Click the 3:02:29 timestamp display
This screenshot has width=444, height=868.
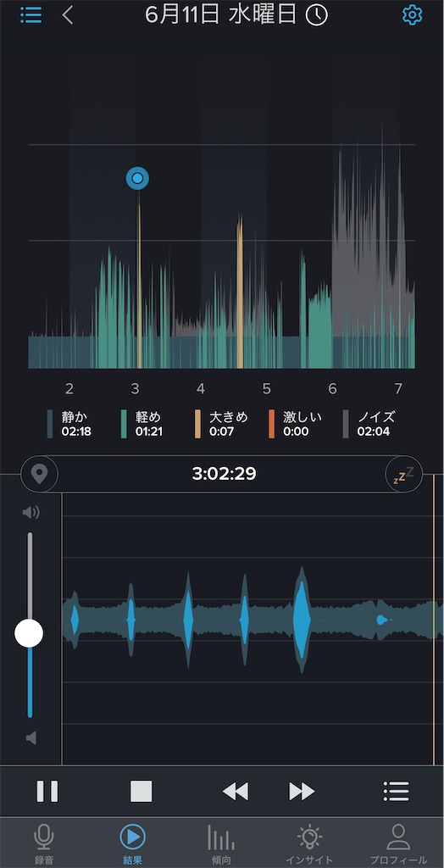(x=224, y=474)
